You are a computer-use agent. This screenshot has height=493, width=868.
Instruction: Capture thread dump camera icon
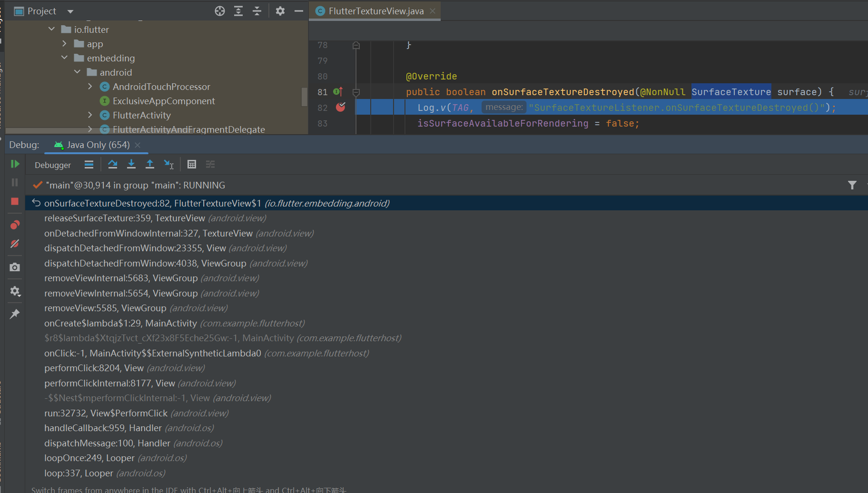[15, 267]
